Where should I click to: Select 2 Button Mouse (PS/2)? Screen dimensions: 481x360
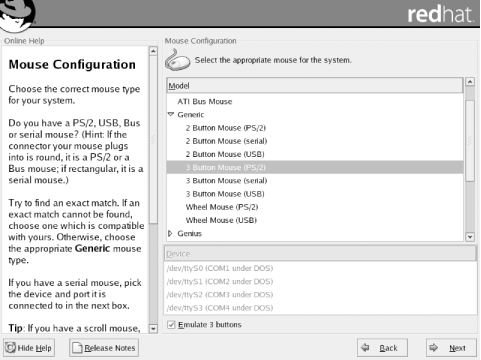coord(315,128)
